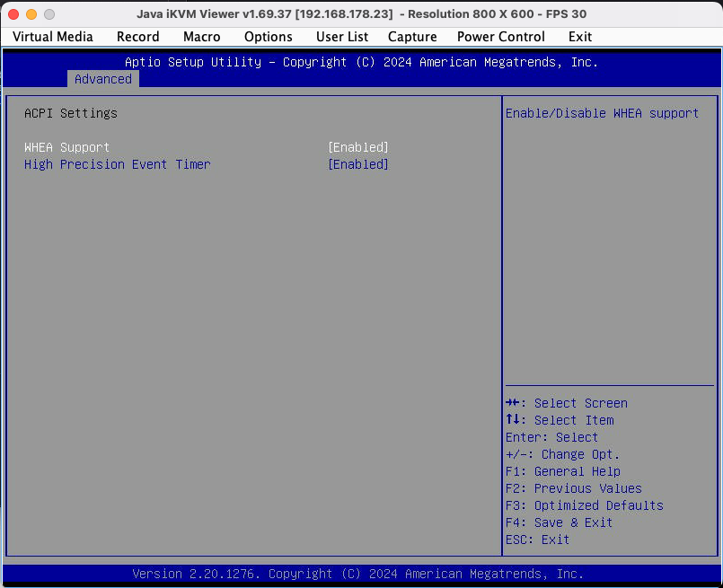Select the WHEA Support setting
The image size is (723, 588).
[66, 147]
